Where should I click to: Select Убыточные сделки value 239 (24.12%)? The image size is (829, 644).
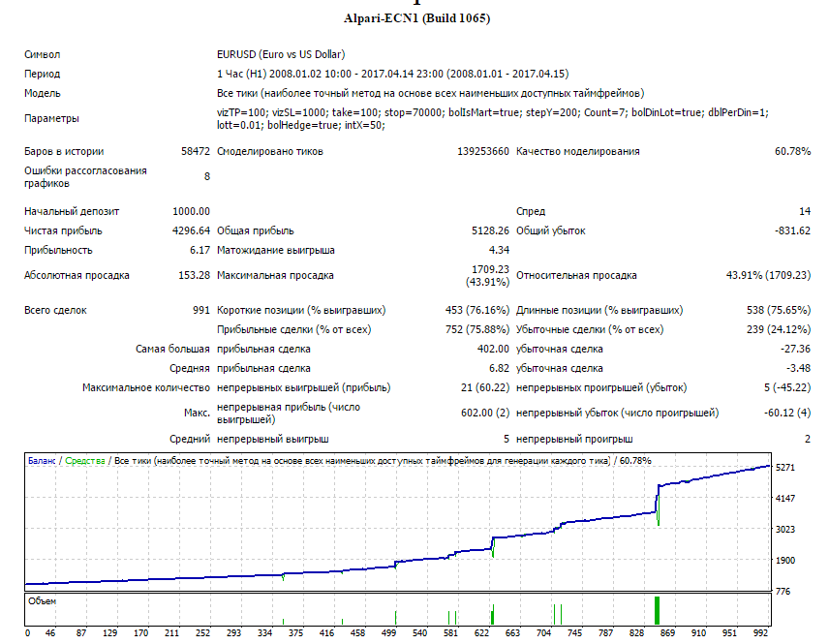pos(779,330)
